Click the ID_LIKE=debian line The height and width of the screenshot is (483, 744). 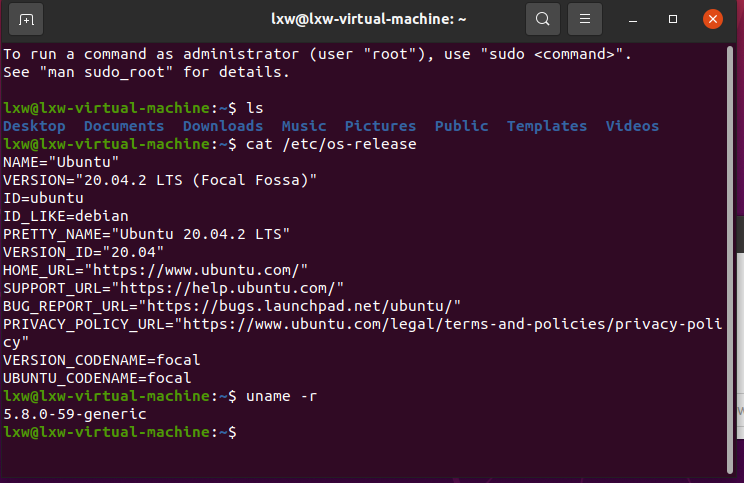click(x=66, y=216)
